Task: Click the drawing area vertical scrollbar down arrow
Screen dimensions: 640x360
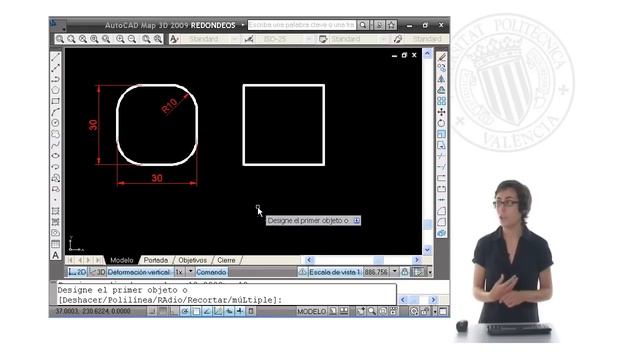Action: (x=427, y=250)
